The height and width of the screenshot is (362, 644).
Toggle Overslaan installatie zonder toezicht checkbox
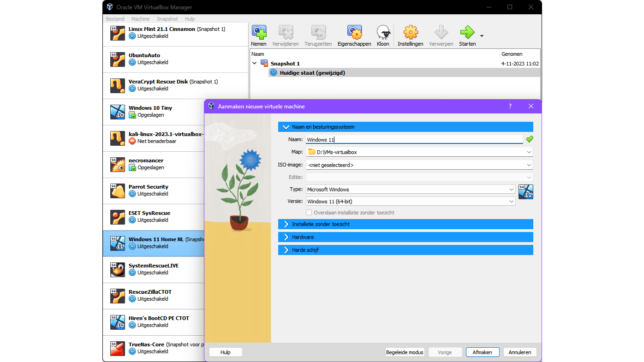click(309, 213)
